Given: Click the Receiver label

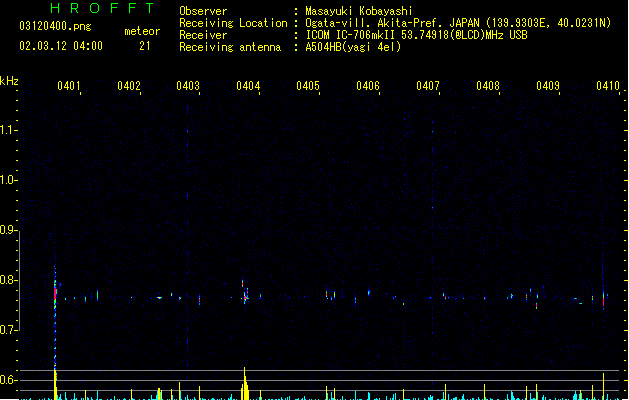Looking at the screenshot, I should 203,35.
